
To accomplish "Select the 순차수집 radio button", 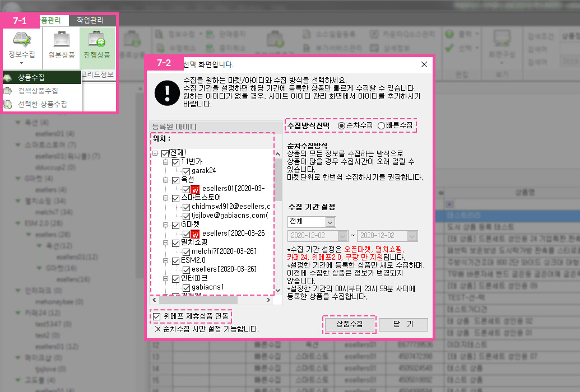I will 341,126.
